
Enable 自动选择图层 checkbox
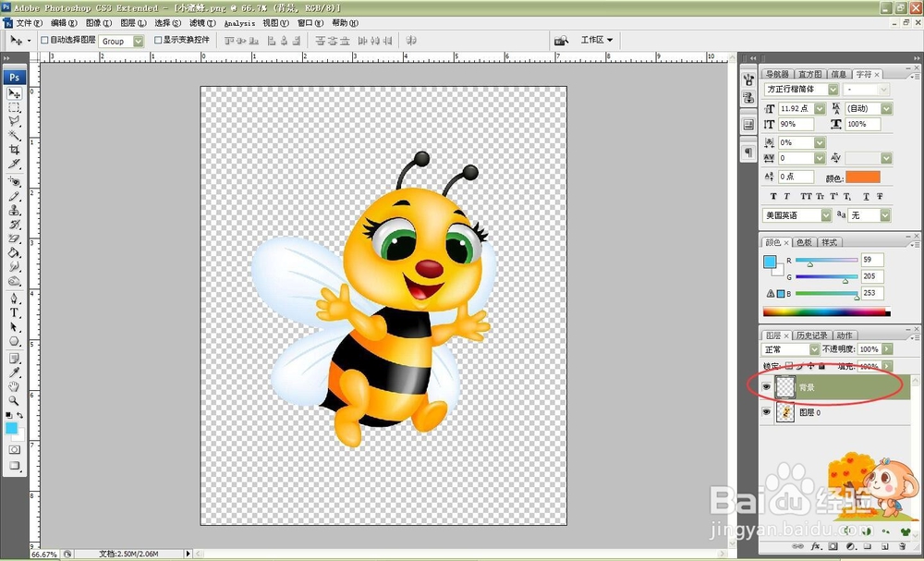tap(44, 40)
